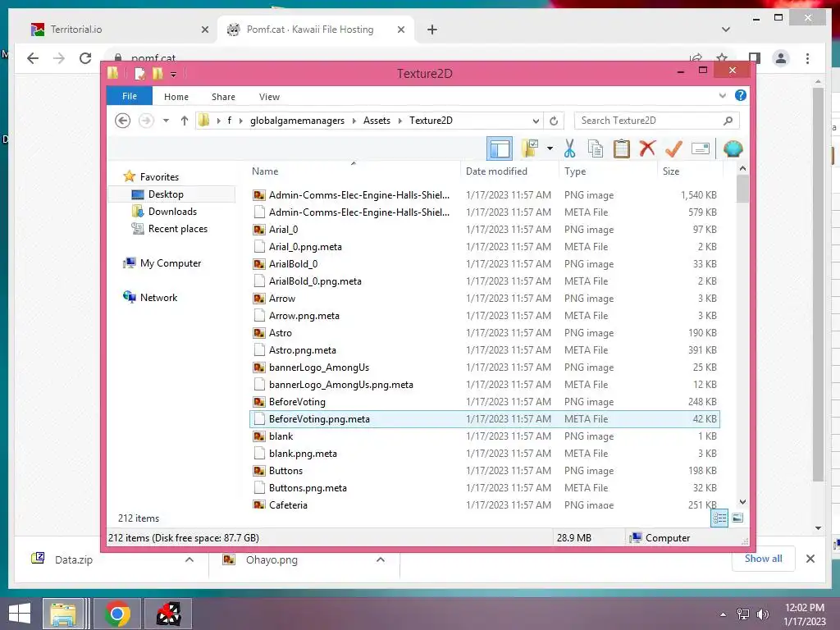Reload the page in Chrome
840x630 pixels.
[85, 58]
